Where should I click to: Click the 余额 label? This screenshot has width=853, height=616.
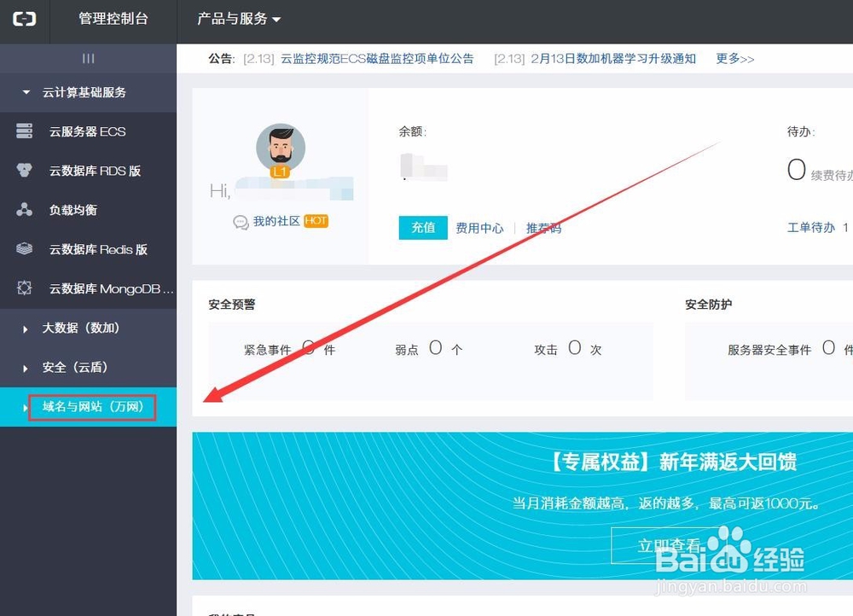pyautogui.click(x=413, y=131)
